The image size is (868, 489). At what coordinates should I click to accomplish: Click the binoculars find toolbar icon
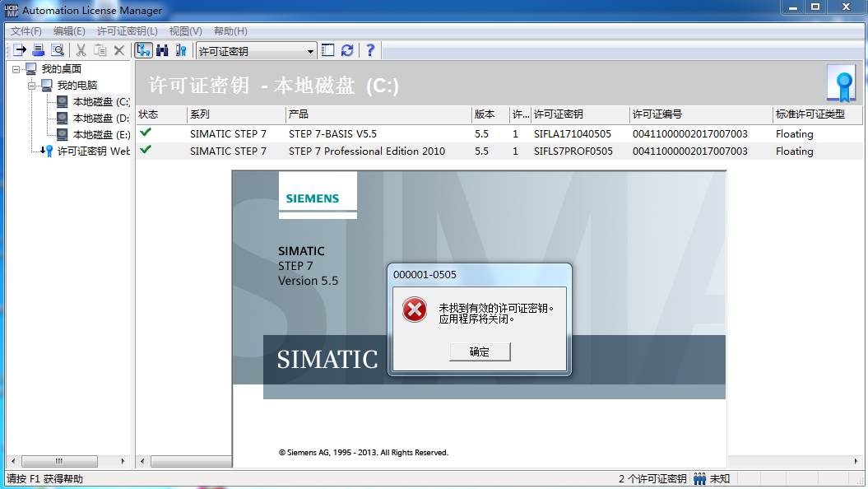(x=162, y=50)
